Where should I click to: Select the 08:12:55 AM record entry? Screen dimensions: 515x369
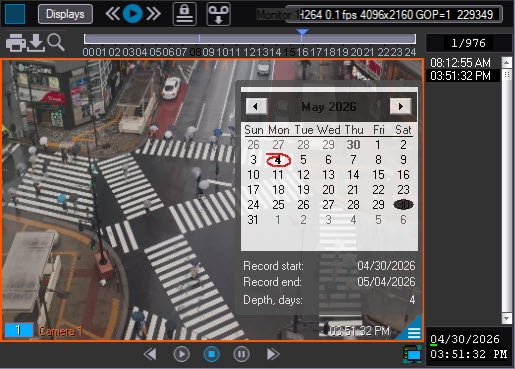[460, 62]
